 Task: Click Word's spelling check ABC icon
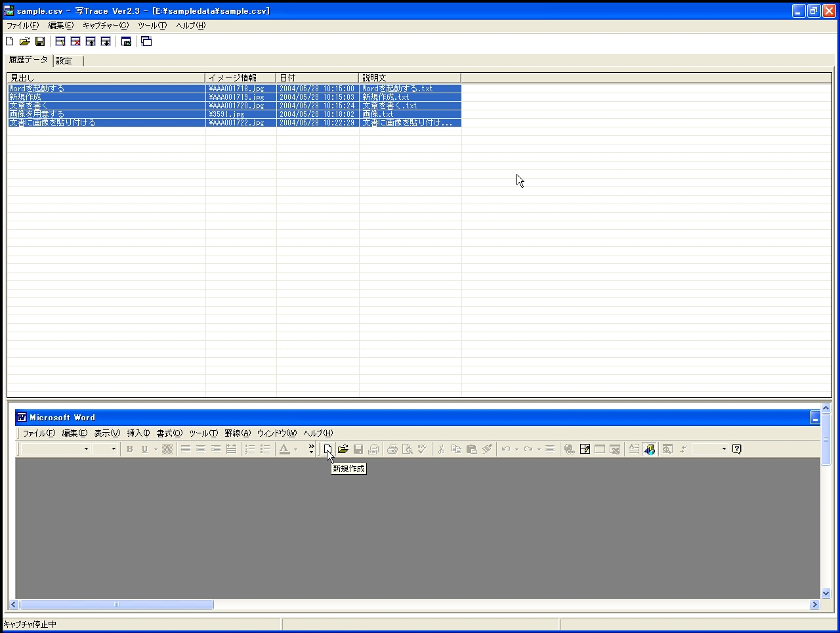click(x=423, y=449)
